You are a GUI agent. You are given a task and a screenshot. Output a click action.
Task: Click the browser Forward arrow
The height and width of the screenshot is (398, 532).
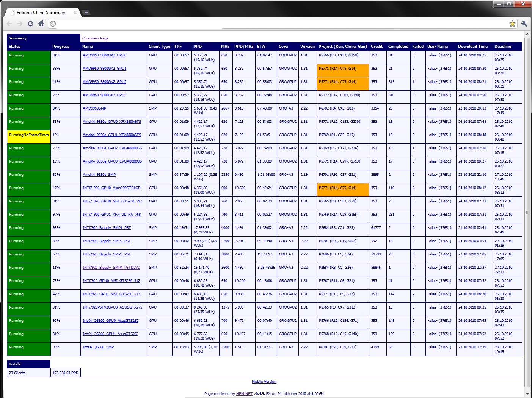pos(20,24)
